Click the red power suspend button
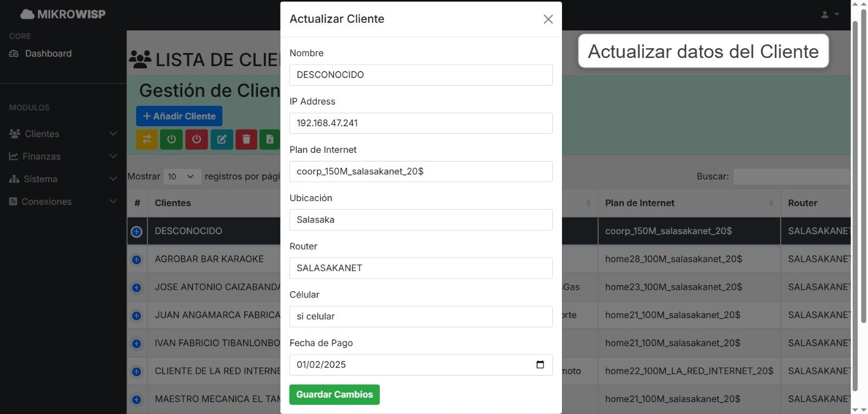 [196, 139]
